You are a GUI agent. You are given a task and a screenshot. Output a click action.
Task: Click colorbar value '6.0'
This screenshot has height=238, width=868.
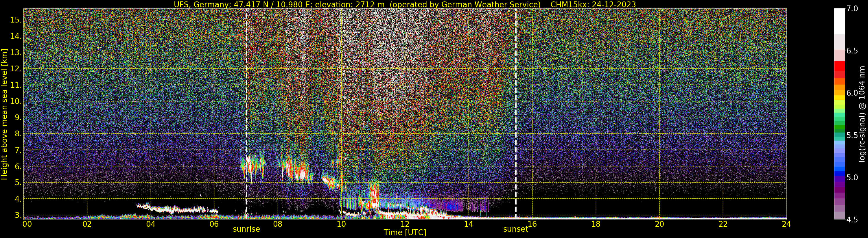pos(852,93)
